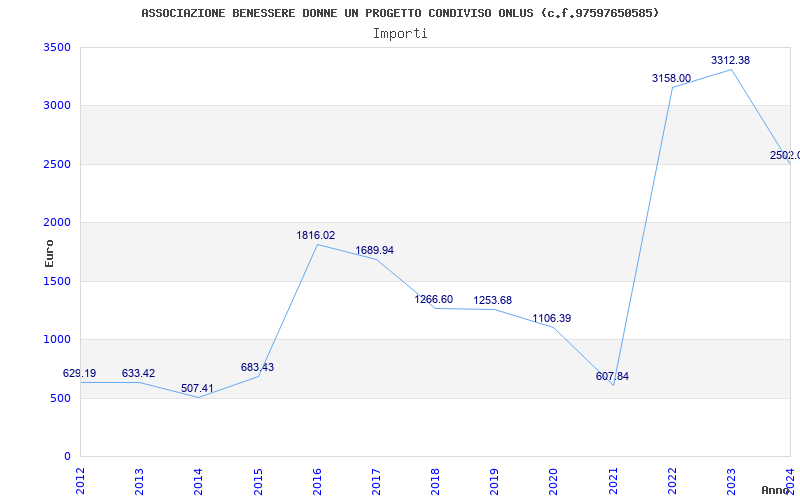Click the 3312.38 data label at the peak

[x=730, y=61]
